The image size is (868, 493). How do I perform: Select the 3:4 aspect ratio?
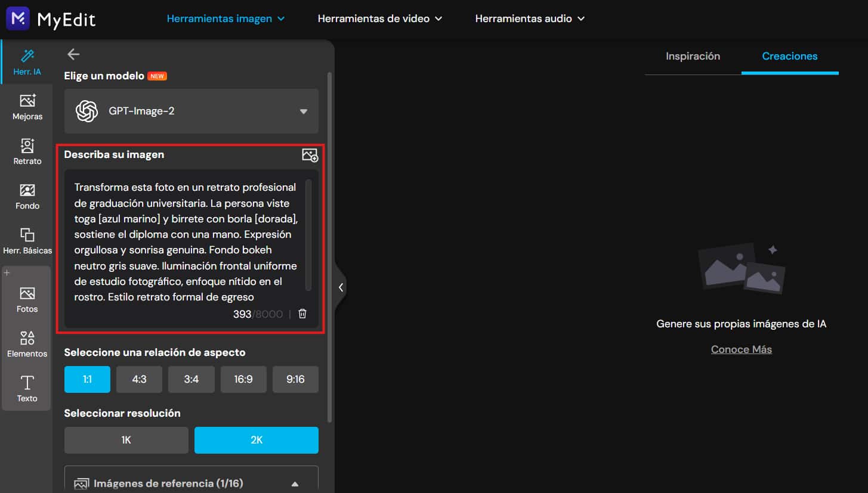click(191, 379)
